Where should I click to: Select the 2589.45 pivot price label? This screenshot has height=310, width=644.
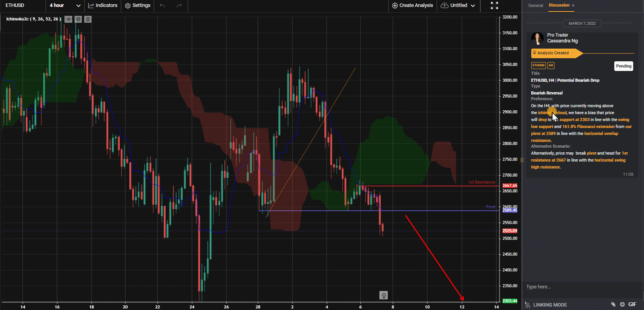point(510,211)
